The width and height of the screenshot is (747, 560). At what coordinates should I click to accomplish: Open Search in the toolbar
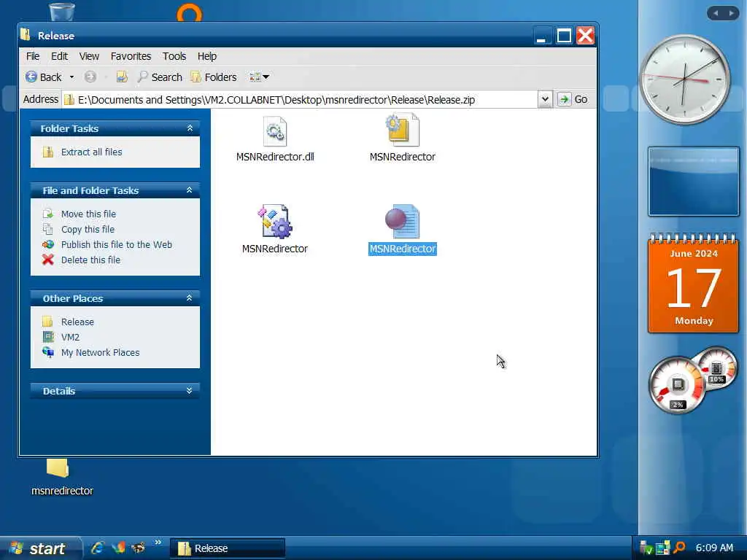coord(160,77)
